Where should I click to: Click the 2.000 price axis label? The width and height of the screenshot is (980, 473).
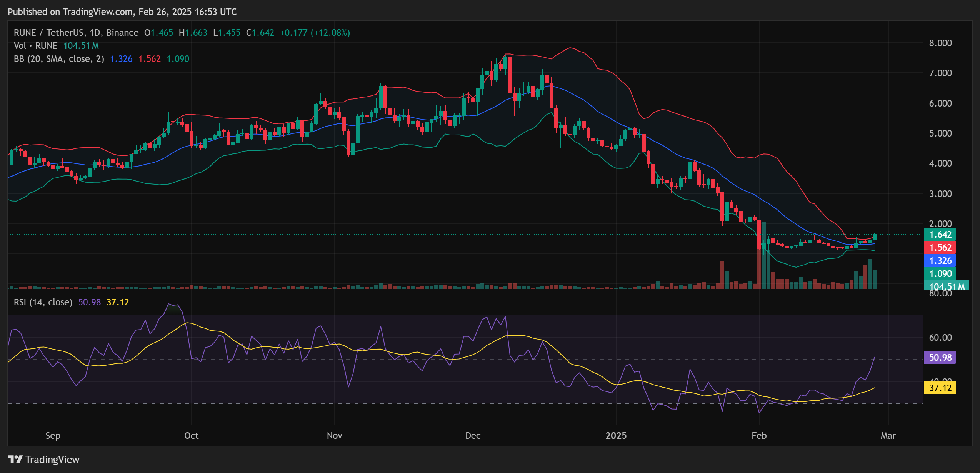click(x=940, y=224)
